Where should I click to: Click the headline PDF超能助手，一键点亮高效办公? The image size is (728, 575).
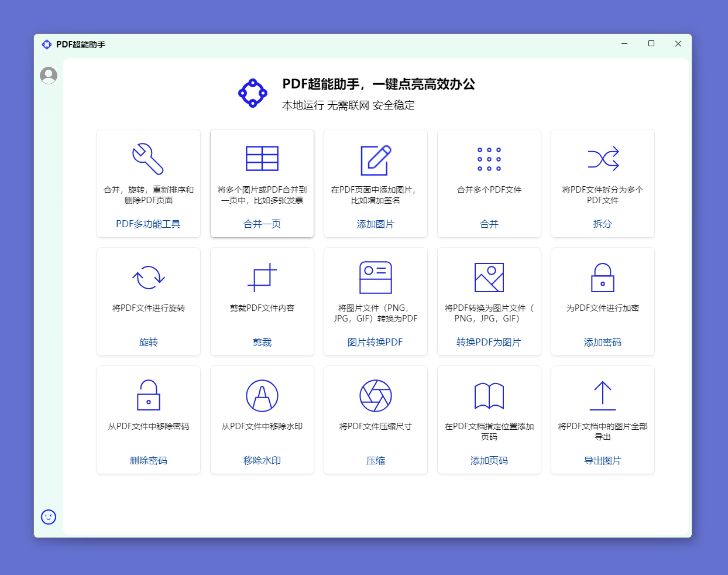click(379, 84)
